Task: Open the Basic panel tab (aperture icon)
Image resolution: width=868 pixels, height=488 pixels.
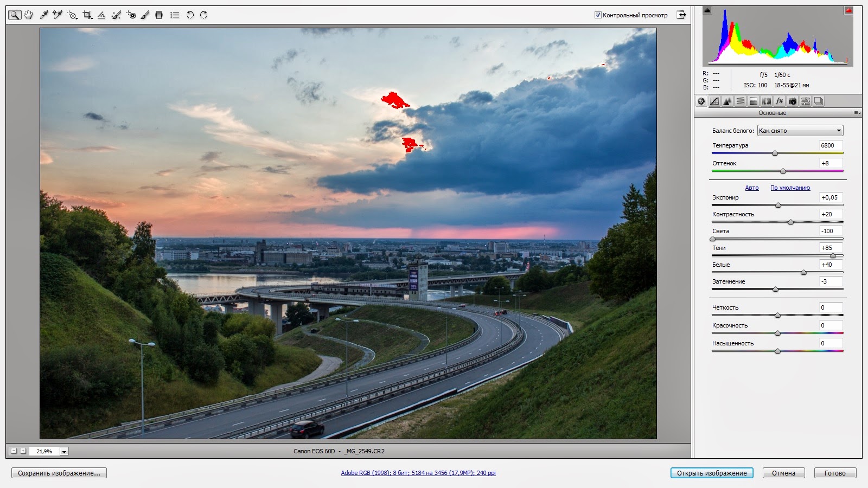Action: pyautogui.click(x=701, y=101)
